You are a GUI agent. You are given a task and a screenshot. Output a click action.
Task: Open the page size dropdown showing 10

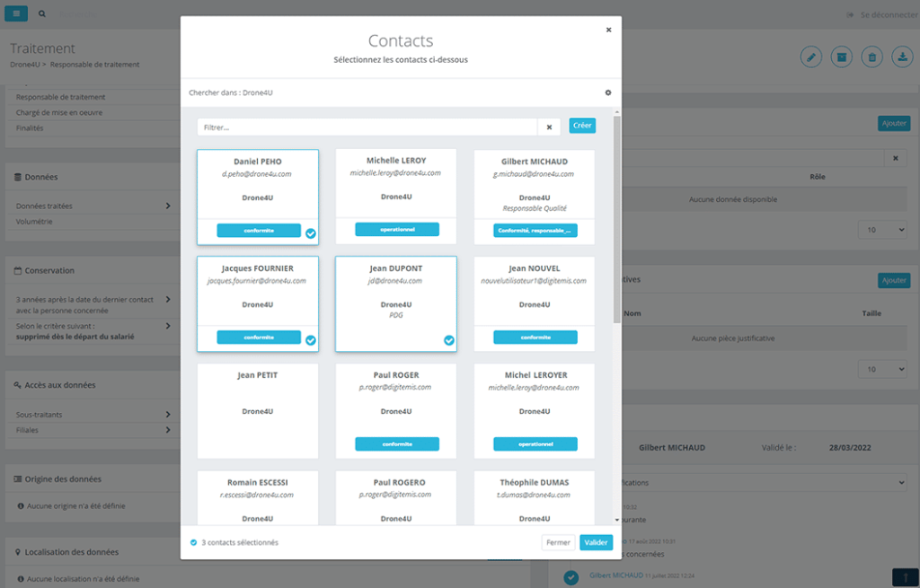[882, 230]
